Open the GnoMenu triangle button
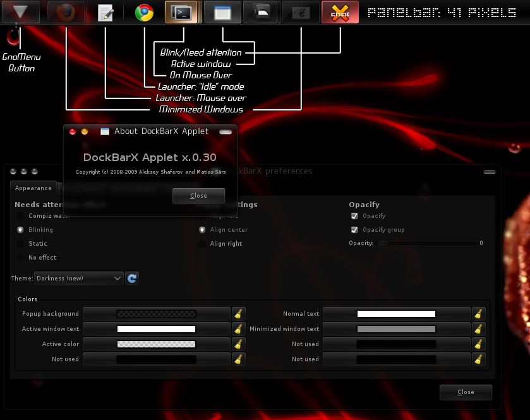530x420 pixels. tap(21, 12)
